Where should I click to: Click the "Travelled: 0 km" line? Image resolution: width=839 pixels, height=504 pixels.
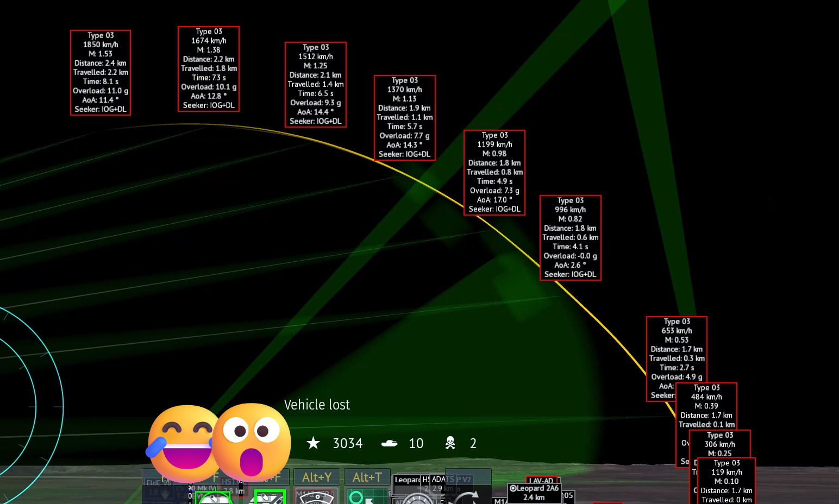(x=727, y=500)
